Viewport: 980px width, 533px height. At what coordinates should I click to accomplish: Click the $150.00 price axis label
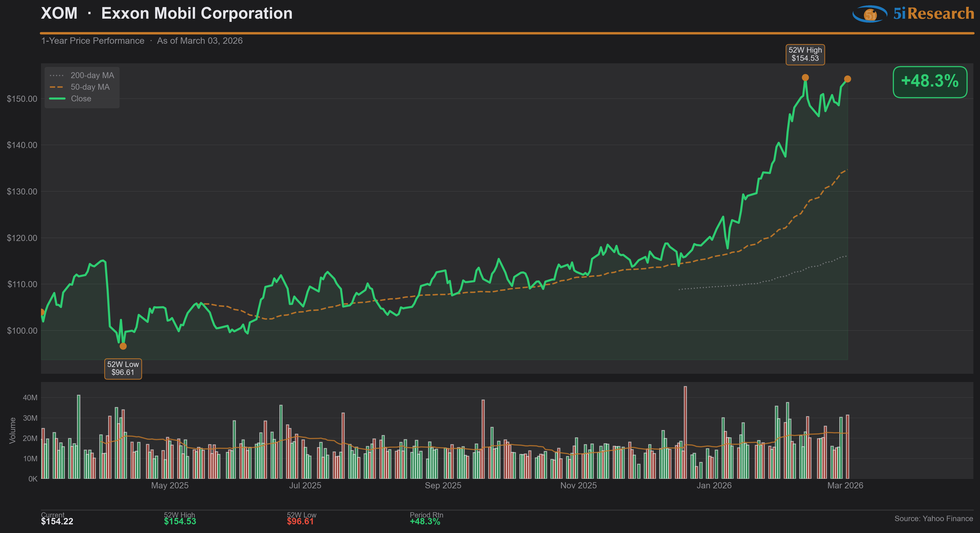(x=22, y=99)
